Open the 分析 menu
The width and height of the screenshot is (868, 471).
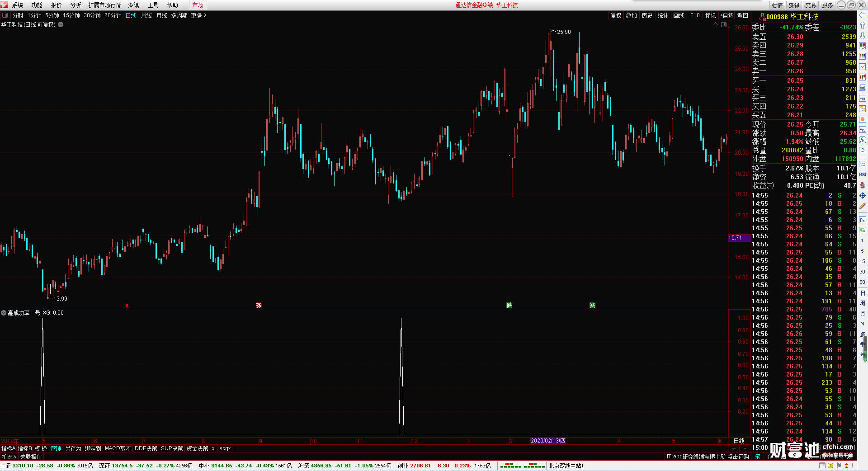click(x=76, y=5)
